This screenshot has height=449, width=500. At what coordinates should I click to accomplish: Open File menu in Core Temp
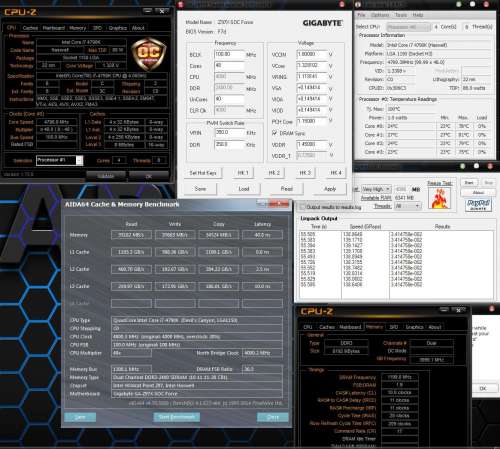(x=361, y=15)
